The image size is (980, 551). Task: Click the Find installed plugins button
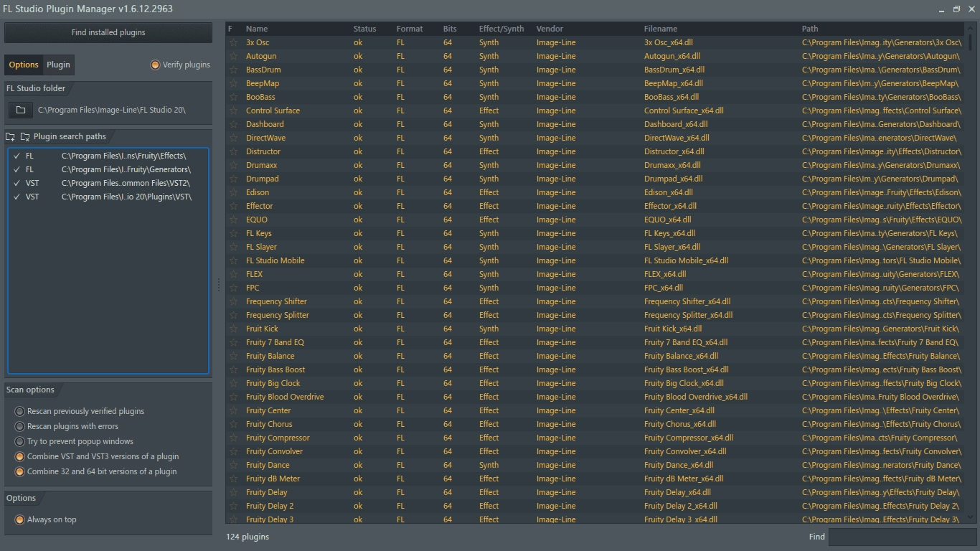[108, 32]
